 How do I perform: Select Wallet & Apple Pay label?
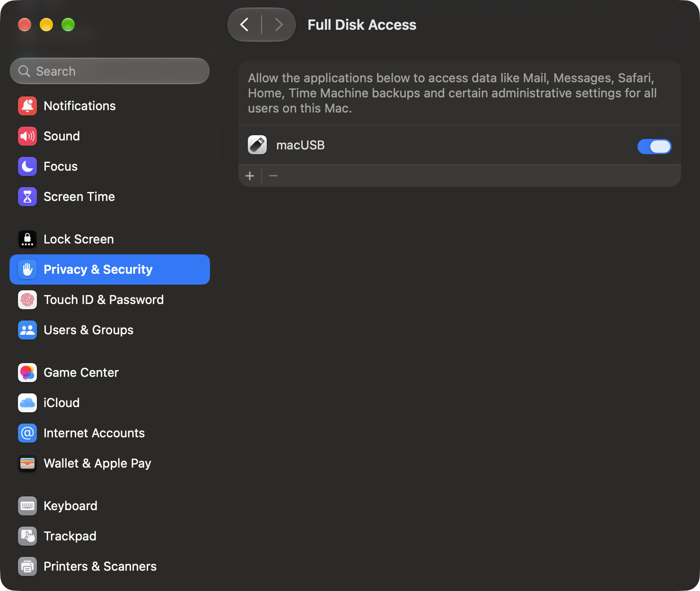point(97,463)
